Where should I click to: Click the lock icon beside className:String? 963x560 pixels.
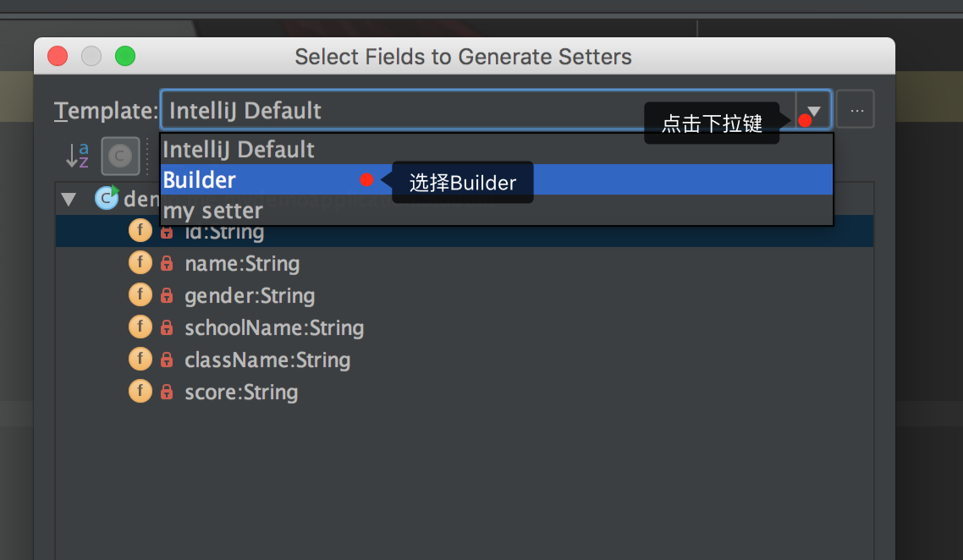(167, 360)
